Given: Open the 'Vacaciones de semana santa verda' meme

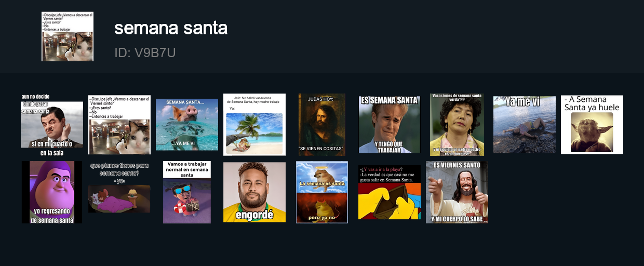Looking at the screenshot, I should [457, 125].
